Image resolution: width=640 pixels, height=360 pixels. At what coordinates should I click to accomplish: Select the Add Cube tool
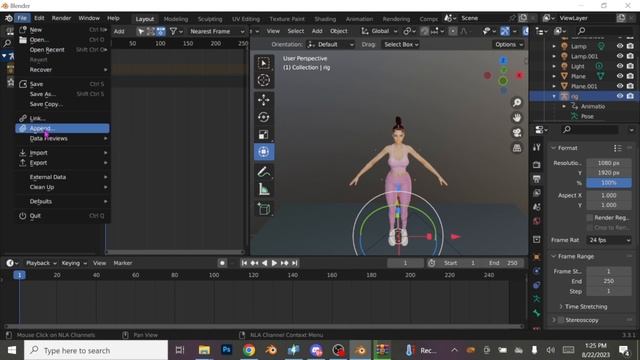tap(264, 209)
